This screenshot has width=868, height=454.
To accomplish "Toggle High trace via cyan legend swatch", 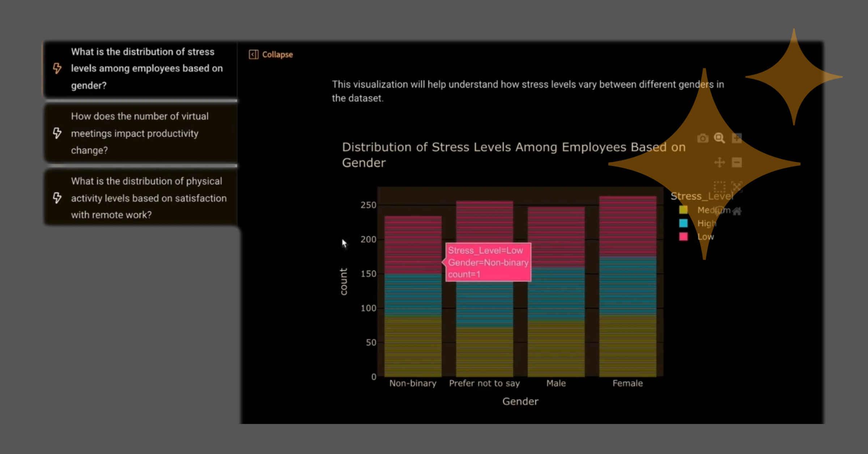I will click(x=683, y=223).
